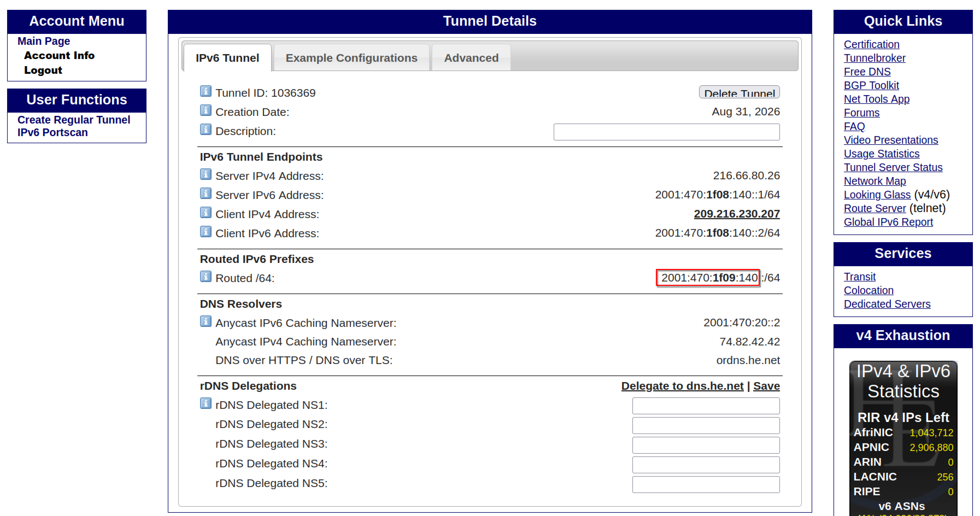Click info icon beside rDNS Delegated NS1

click(206, 403)
